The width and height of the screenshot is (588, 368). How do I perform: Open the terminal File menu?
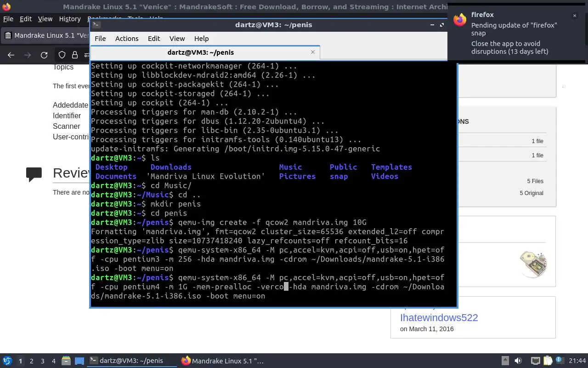pyautogui.click(x=100, y=39)
